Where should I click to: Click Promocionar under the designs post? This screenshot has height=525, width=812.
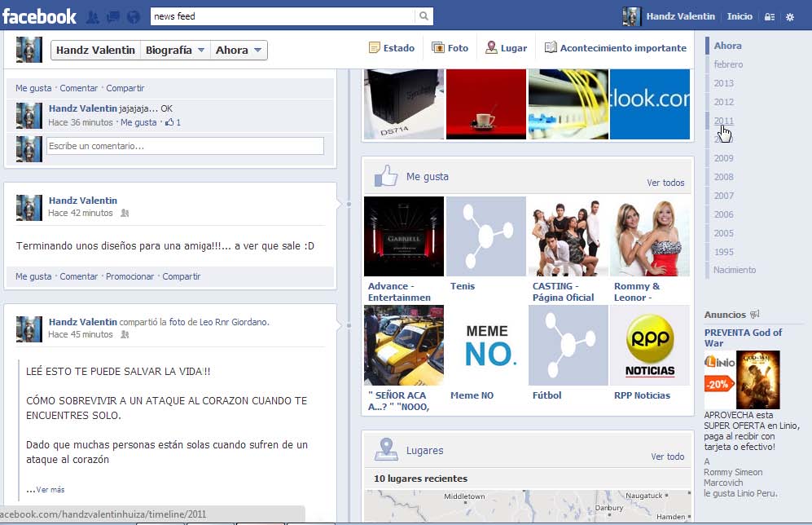click(x=129, y=276)
